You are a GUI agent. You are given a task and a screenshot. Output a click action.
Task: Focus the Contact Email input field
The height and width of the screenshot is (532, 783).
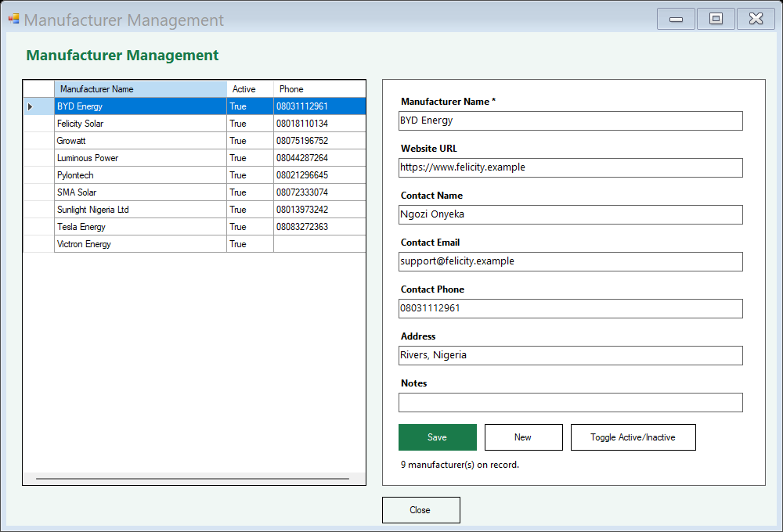point(570,261)
